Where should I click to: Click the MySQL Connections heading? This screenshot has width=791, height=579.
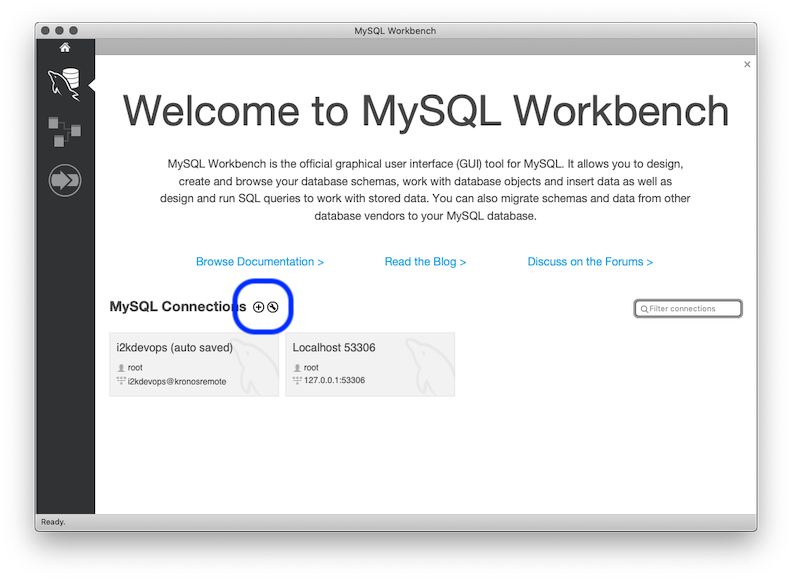178,307
